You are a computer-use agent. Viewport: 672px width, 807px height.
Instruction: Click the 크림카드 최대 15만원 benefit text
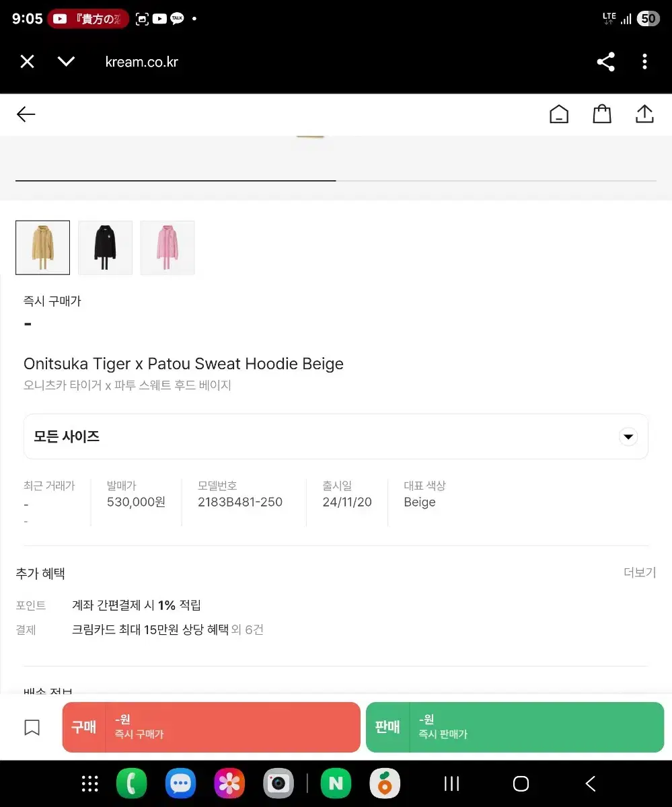(150, 630)
